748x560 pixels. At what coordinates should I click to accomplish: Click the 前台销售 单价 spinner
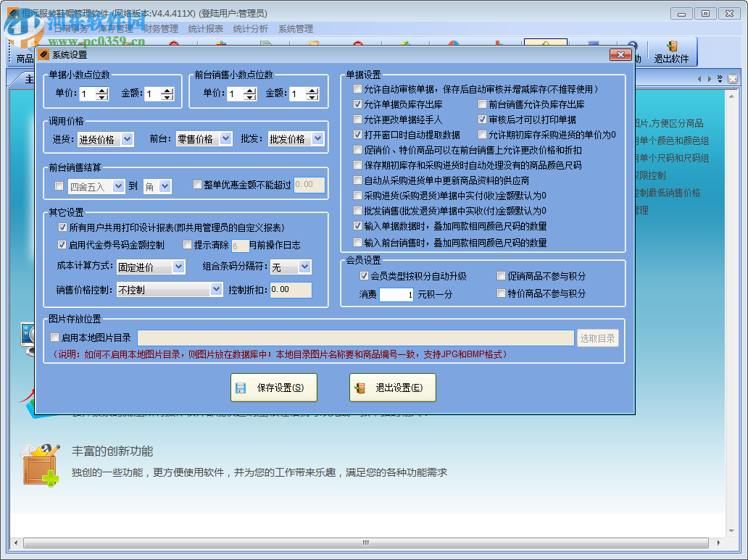click(x=250, y=94)
